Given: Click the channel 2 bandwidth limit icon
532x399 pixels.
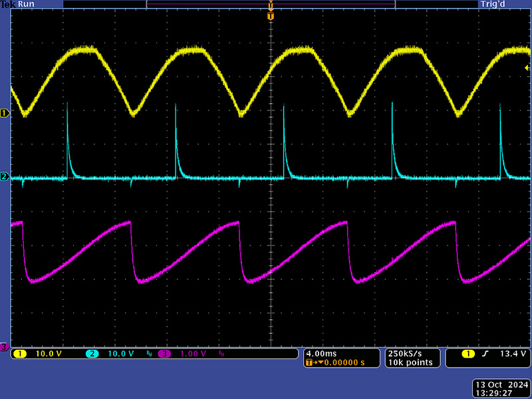Looking at the screenshot, I should coord(148,354).
